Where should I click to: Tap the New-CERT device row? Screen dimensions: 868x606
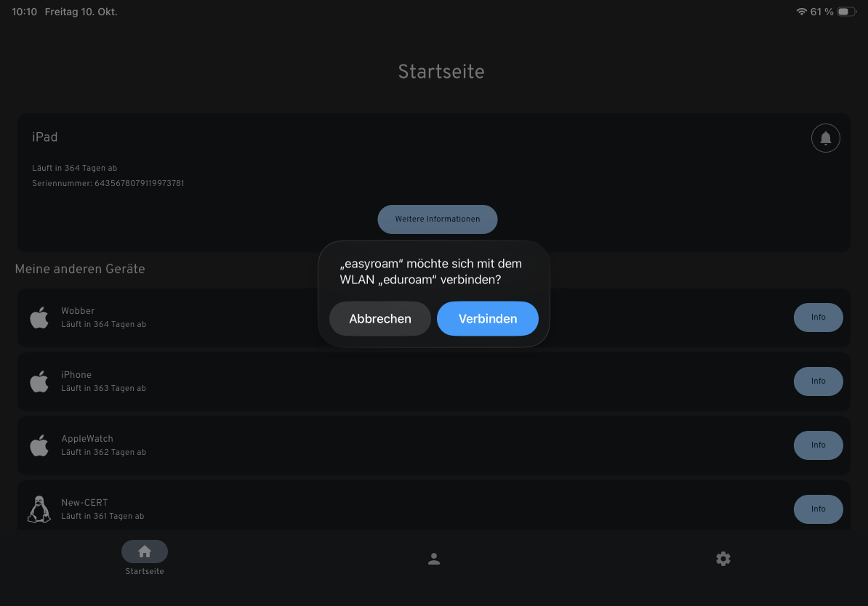click(433, 505)
